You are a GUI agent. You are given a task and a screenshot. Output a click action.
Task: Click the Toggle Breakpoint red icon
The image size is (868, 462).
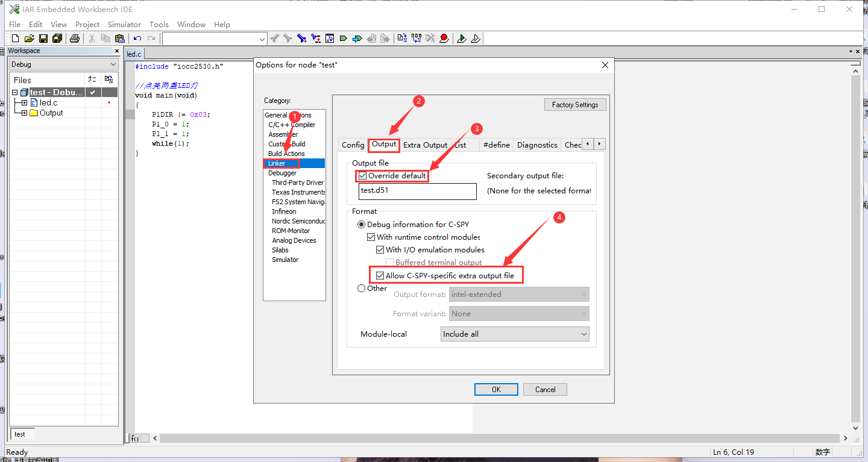444,39
